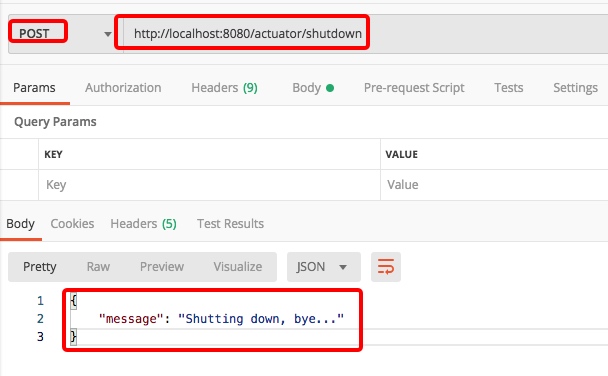
Task: Select Visualize response view
Action: coord(238,267)
